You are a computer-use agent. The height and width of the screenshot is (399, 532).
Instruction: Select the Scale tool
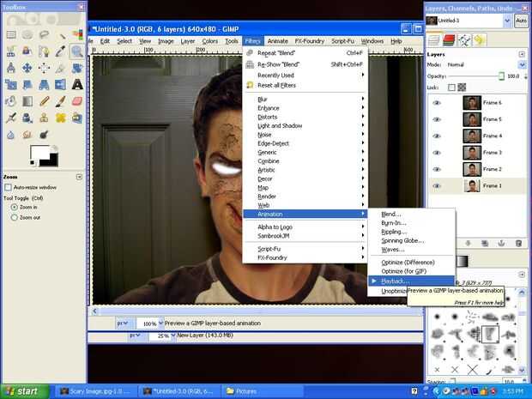click(x=11, y=84)
